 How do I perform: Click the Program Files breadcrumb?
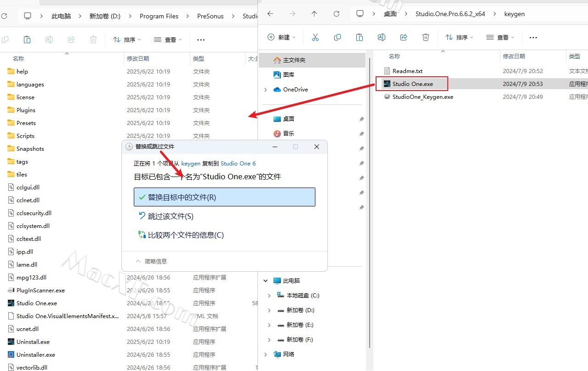coord(159,16)
